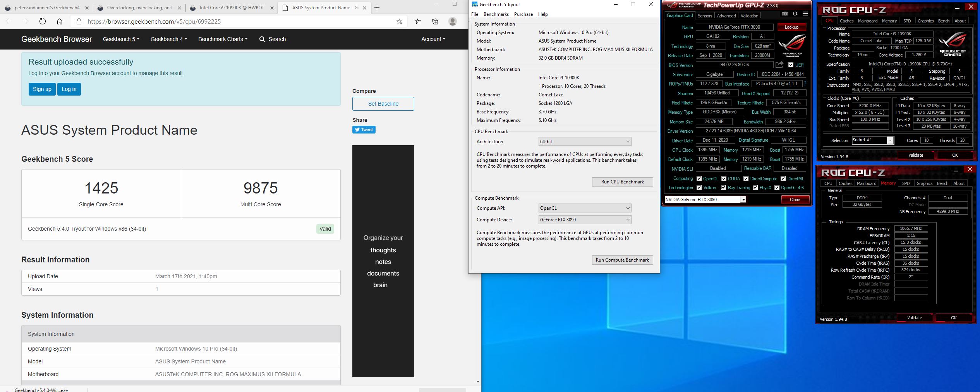
Task: Open Mainboard tab in processor-info CPU-Z window
Action: pos(867,21)
